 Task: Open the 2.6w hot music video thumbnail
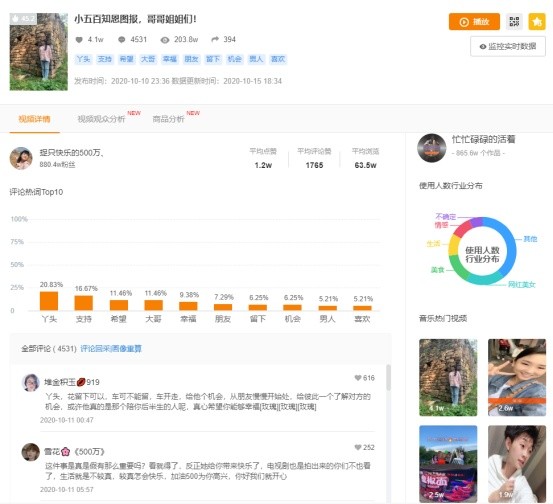[517, 377]
